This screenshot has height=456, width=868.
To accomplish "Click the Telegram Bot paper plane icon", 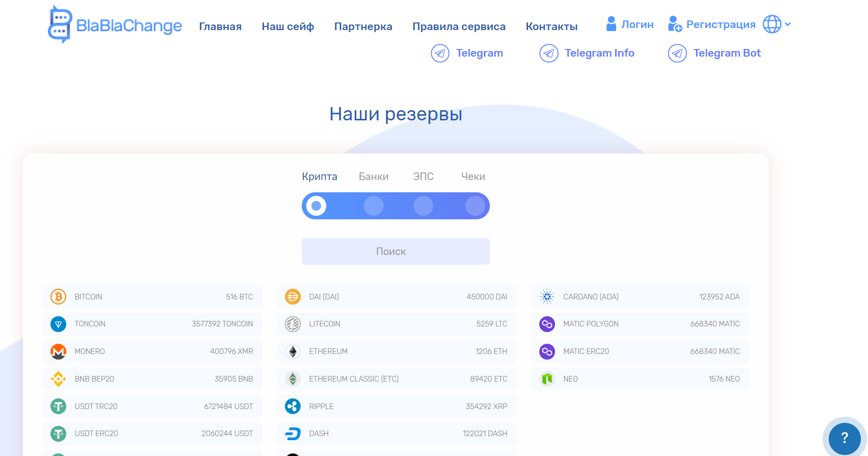I will [x=677, y=53].
